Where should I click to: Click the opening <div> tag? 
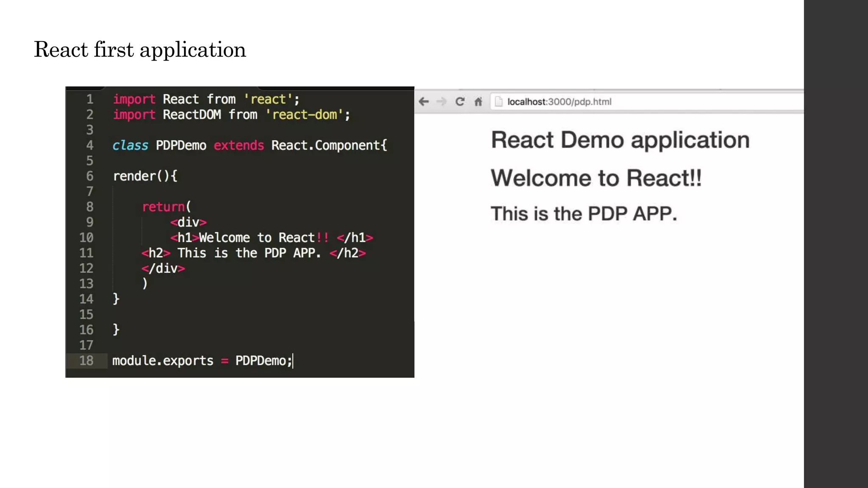click(x=188, y=222)
